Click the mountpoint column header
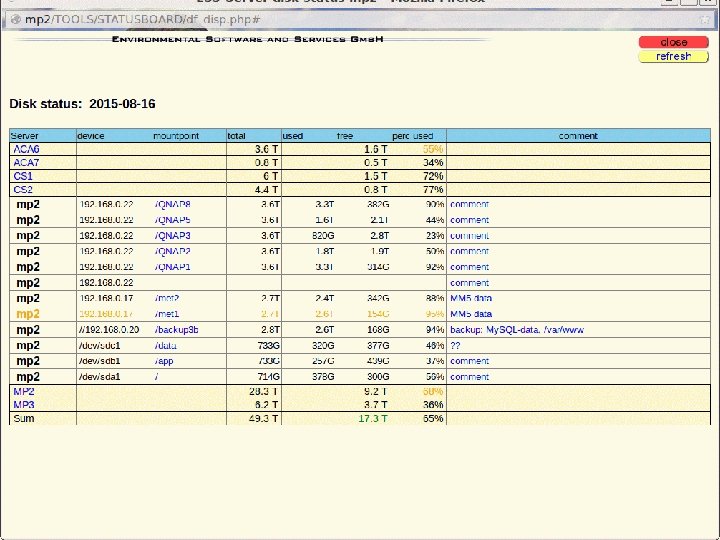 point(176,136)
